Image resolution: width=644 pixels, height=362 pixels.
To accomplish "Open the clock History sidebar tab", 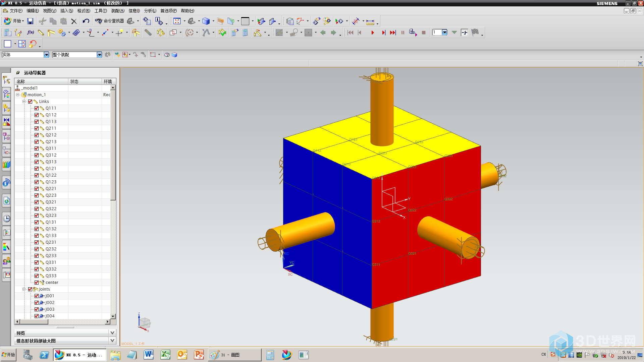I will click(x=7, y=219).
